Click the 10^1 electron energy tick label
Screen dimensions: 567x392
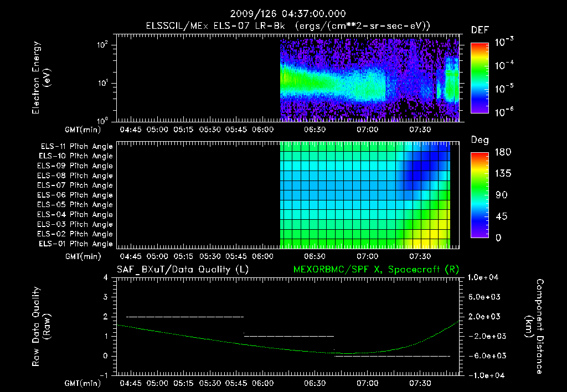click(x=102, y=83)
